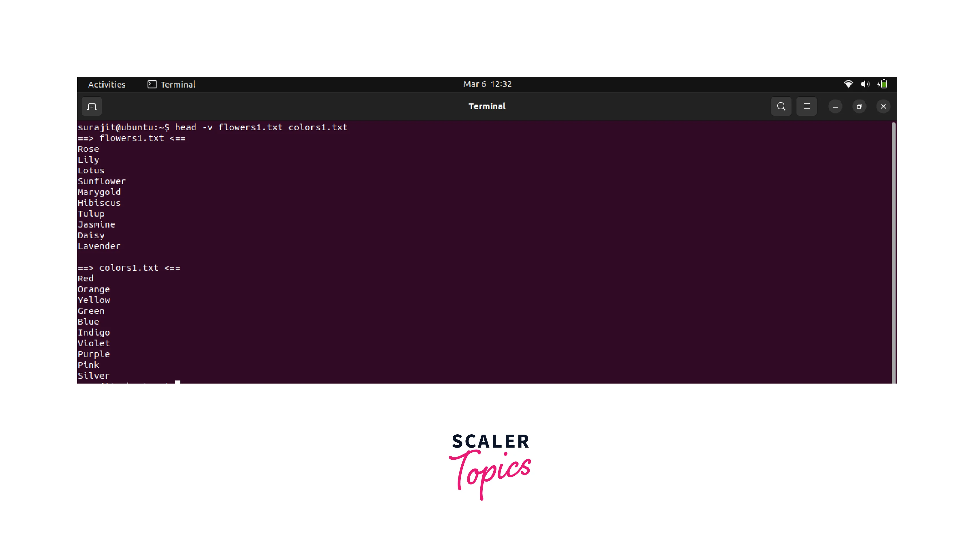
Task: Open the Activities overview
Action: (107, 84)
